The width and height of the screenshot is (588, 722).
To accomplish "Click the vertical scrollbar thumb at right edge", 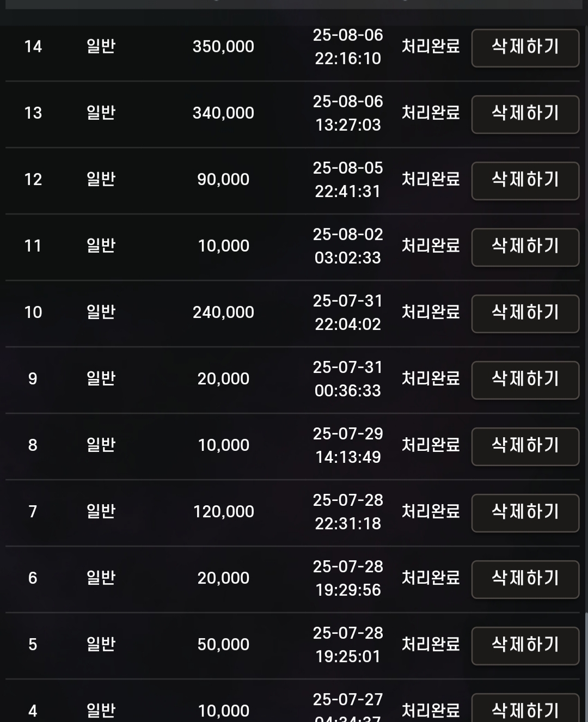I will coord(586,667).
